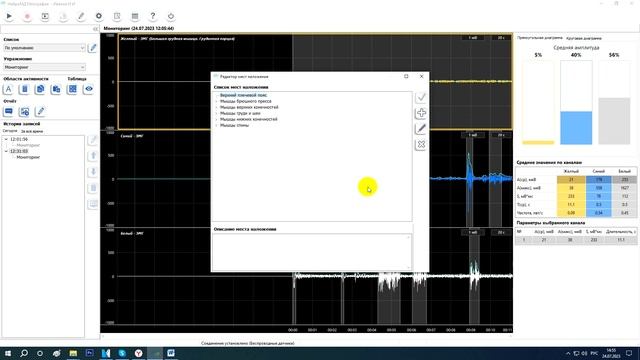Confirm selection with checkmark button in dialog
The image size is (640, 360).
pyautogui.click(x=421, y=97)
